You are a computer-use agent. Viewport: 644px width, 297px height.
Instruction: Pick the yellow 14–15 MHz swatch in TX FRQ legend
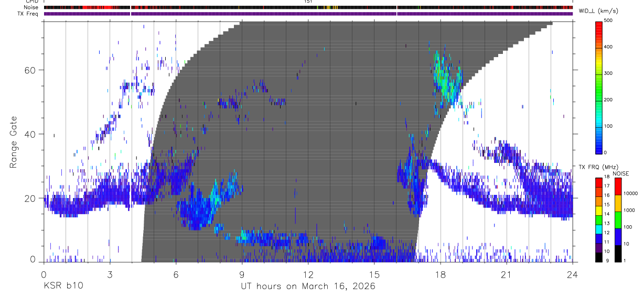point(599,210)
